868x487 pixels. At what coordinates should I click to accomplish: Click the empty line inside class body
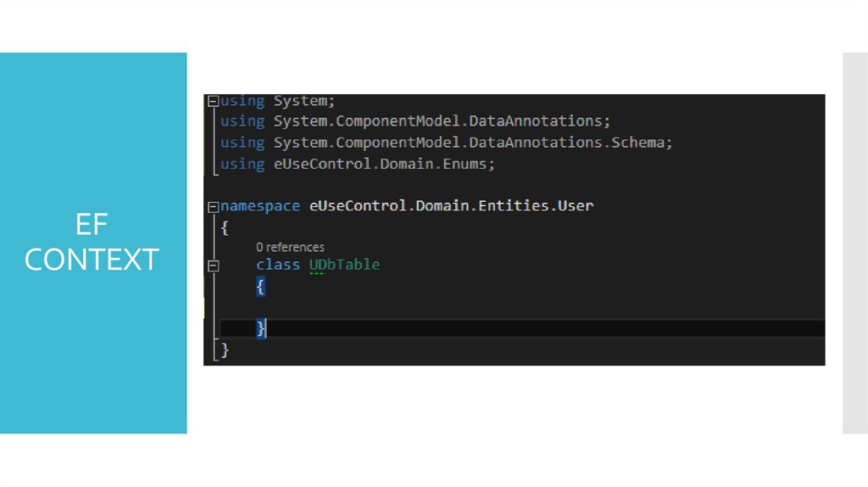[x=522, y=307]
